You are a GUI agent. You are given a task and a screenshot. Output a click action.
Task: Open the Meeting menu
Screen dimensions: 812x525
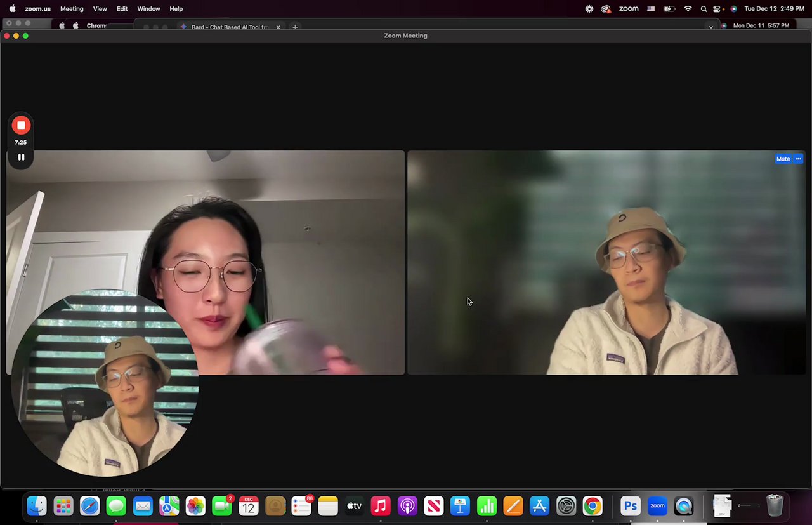click(72, 9)
